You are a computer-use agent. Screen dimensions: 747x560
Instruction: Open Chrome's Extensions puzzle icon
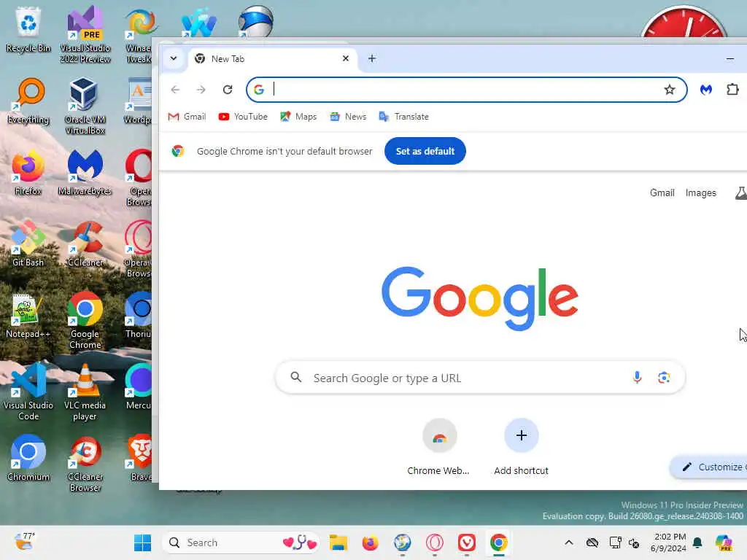click(x=732, y=90)
